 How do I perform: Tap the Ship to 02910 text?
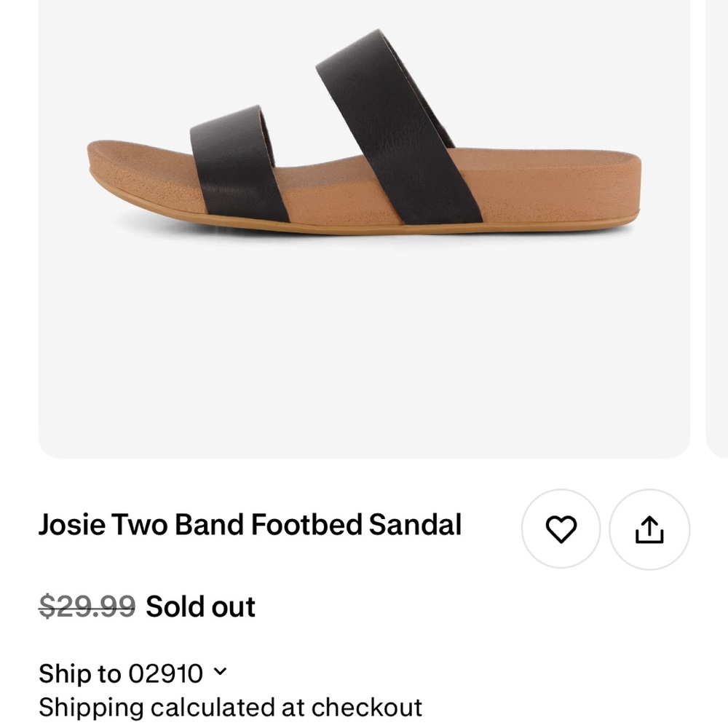click(x=120, y=674)
